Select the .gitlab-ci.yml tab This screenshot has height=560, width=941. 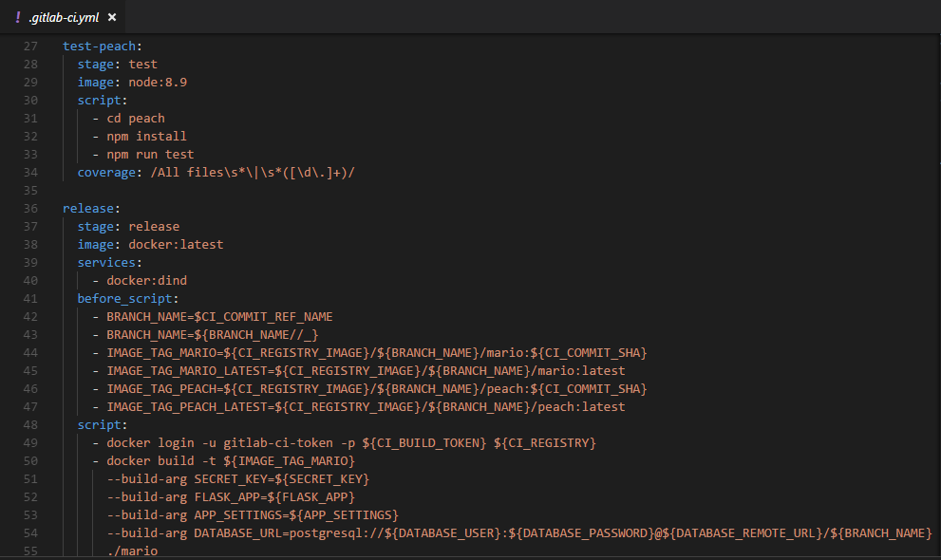(x=64, y=16)
